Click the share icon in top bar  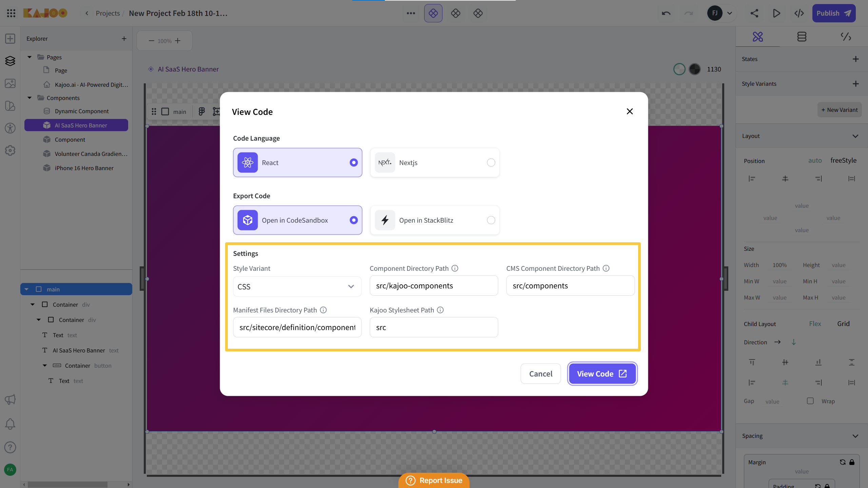pos(754,13)
